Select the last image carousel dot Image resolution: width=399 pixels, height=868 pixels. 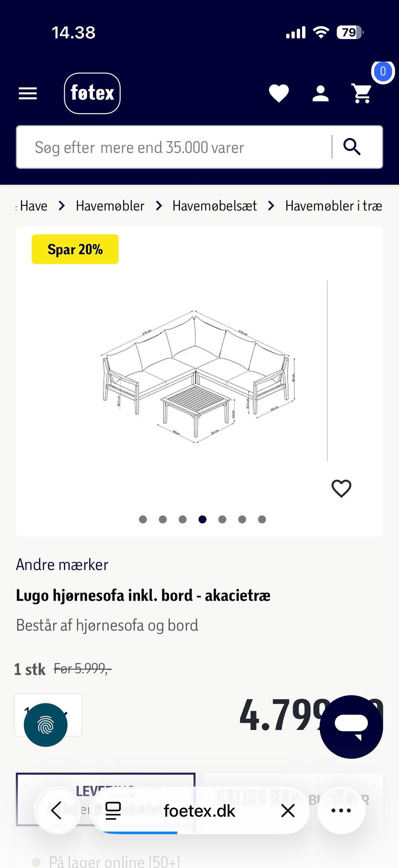(262, 519)
